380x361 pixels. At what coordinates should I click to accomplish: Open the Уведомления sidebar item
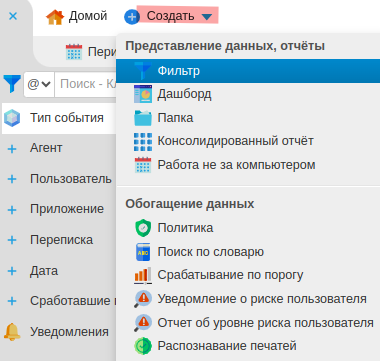(x=59, y=332)
